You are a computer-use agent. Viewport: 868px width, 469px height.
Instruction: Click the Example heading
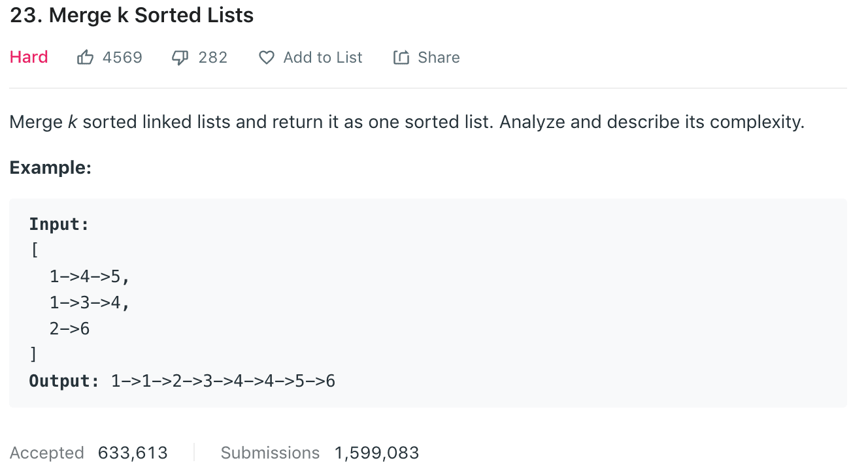(50, 168)
